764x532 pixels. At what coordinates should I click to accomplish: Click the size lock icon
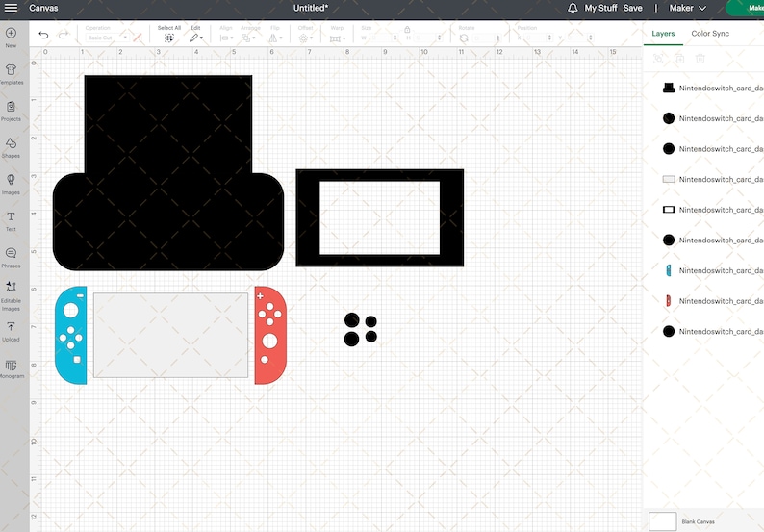(407, 29)
